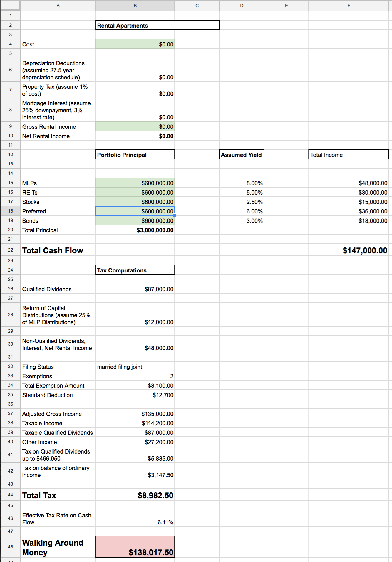Click Bonds 3.00% yield cell

pyautogui.click(x=242, y=220)
